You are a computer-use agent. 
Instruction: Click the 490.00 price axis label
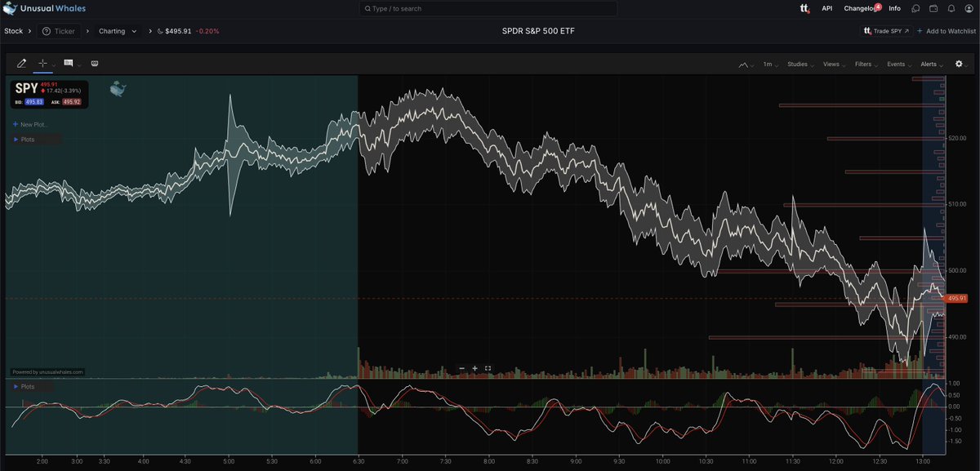coord(958,336)
